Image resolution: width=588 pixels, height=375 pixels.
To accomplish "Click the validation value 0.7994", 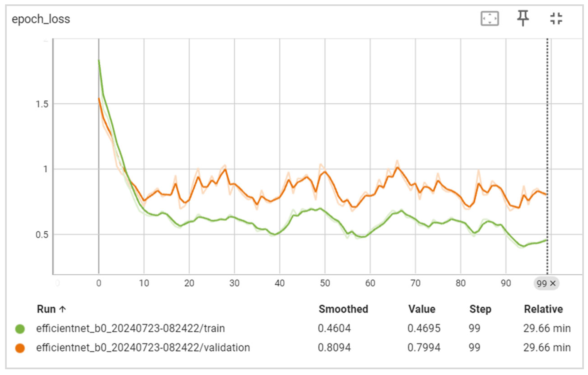I will click(x=424, y=348).
